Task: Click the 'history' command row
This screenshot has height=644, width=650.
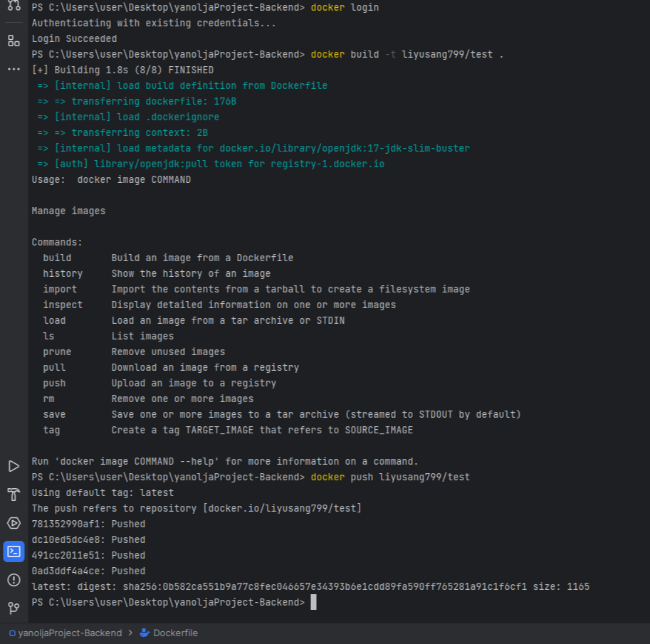Action: (157, 273)
